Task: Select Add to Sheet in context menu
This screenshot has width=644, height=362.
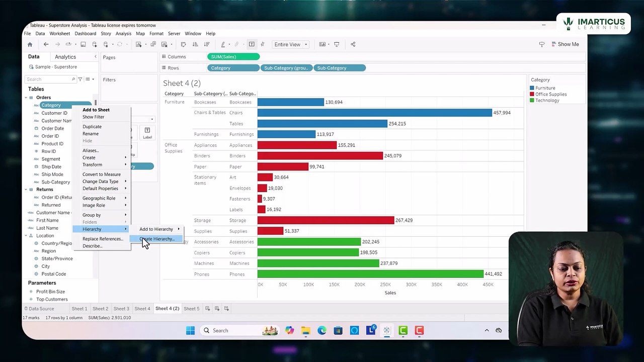Action: tap(96, 110)
